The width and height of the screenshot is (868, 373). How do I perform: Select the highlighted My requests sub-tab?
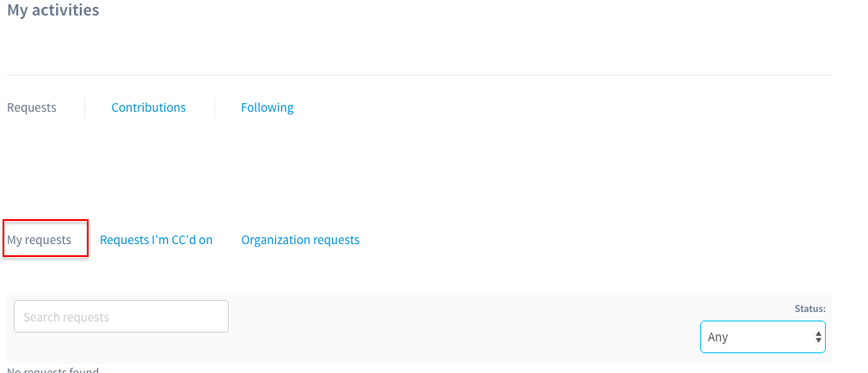click(39, 240)
